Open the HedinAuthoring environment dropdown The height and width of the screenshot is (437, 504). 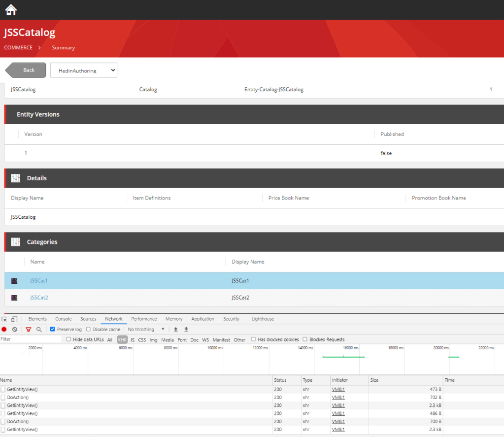(84, 70)
